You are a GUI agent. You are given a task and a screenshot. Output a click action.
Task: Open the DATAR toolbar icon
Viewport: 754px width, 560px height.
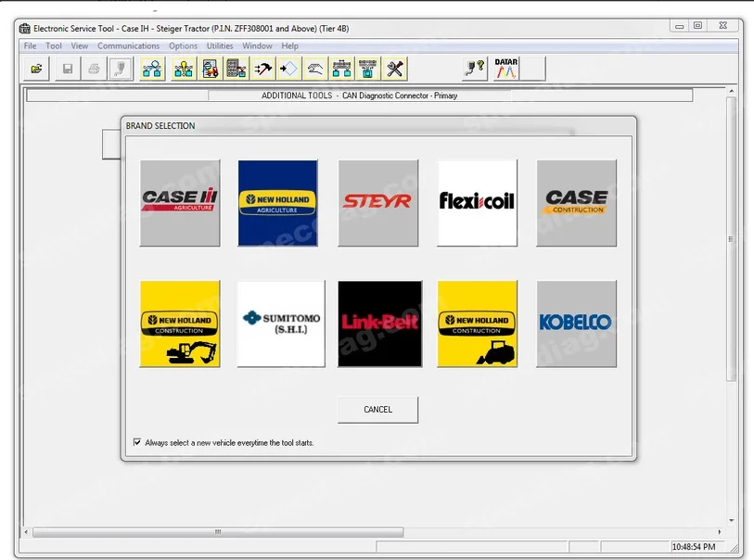(506, 69)
